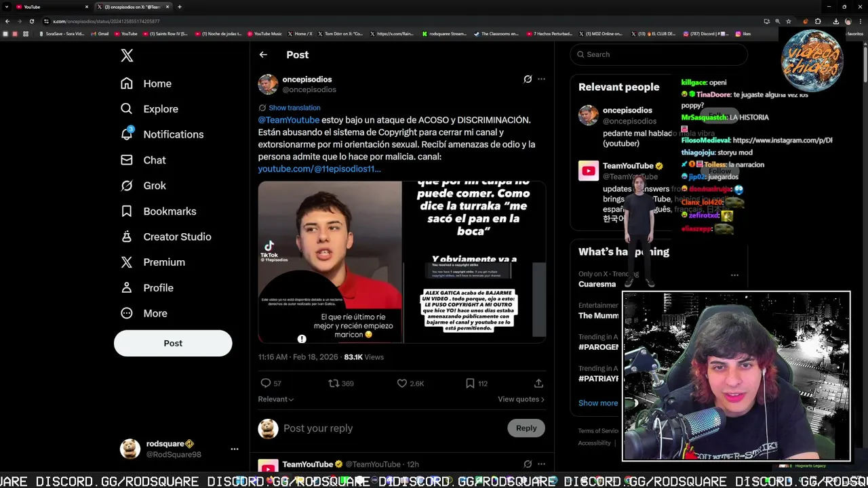Click oncepisodios avatar on the post
Image resolution: width=868 pixels, height=488 pixels.
pyautogui.click(x=268, y=84)
